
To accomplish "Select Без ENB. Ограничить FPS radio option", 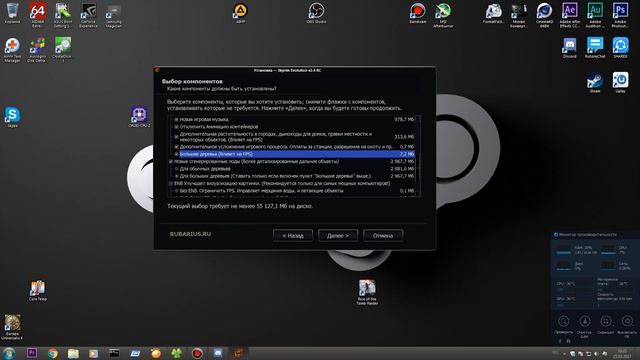I will (x=177, y=191).
